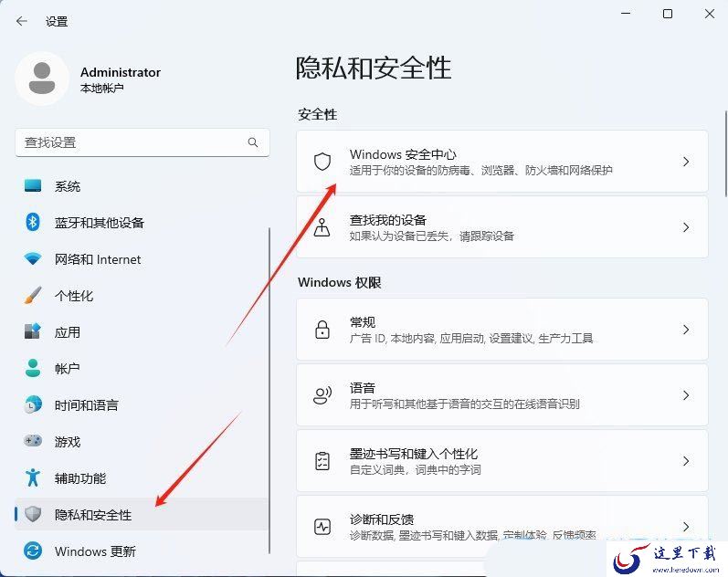Click the pulse icon of 诊断和反馈
The height and width of the screenshot is (577, 728).
(322, 527)
